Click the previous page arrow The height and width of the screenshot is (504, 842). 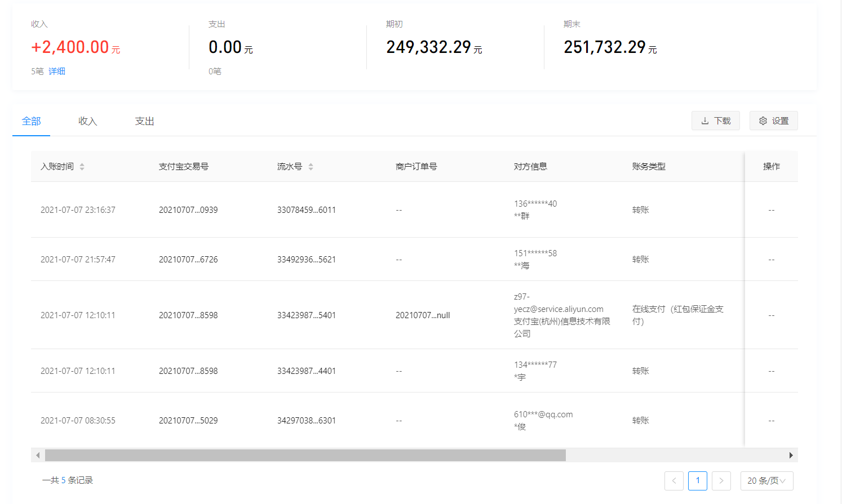(674, 480)
